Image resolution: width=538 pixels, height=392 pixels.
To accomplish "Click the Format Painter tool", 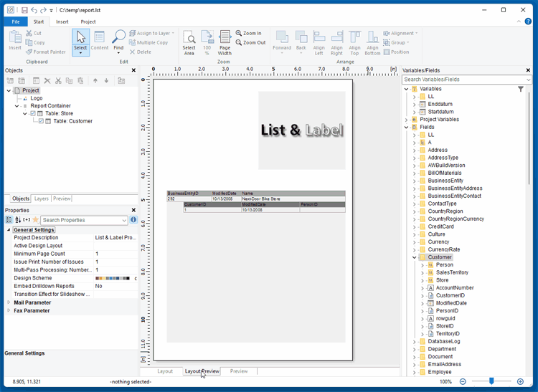I will tap(46, 52).
